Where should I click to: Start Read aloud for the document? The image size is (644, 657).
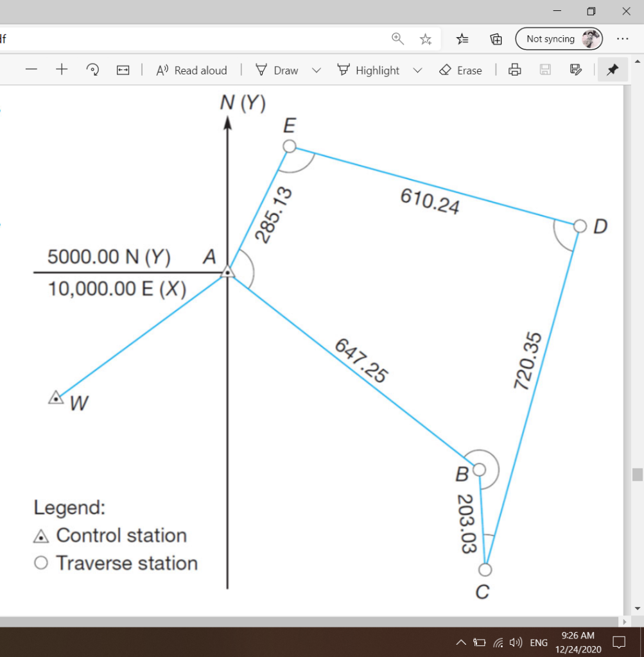pos(191,70)
